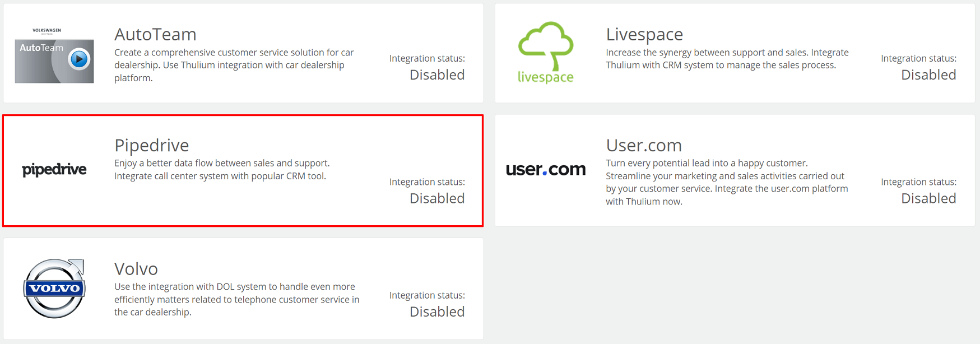Viewport: 980px width, 344px height.
Task: Click 'Integration status:' label on Volvo card
Action: click(x=427, y=295)
